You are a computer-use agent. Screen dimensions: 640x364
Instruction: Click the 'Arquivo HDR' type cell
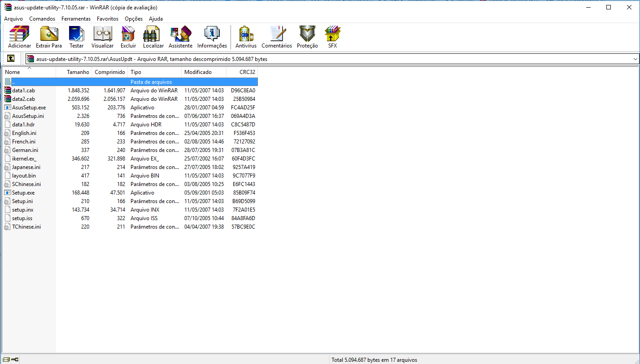tap(146, 125)
